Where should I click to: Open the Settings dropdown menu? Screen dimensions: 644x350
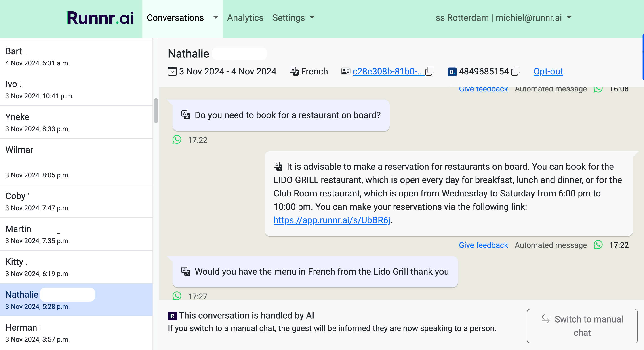(x=293, y=18)
